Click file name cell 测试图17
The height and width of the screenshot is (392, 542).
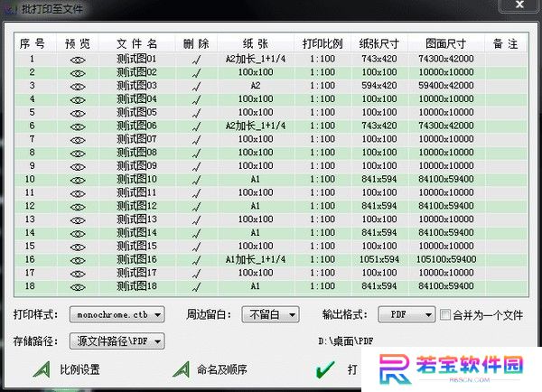[136, 273]
